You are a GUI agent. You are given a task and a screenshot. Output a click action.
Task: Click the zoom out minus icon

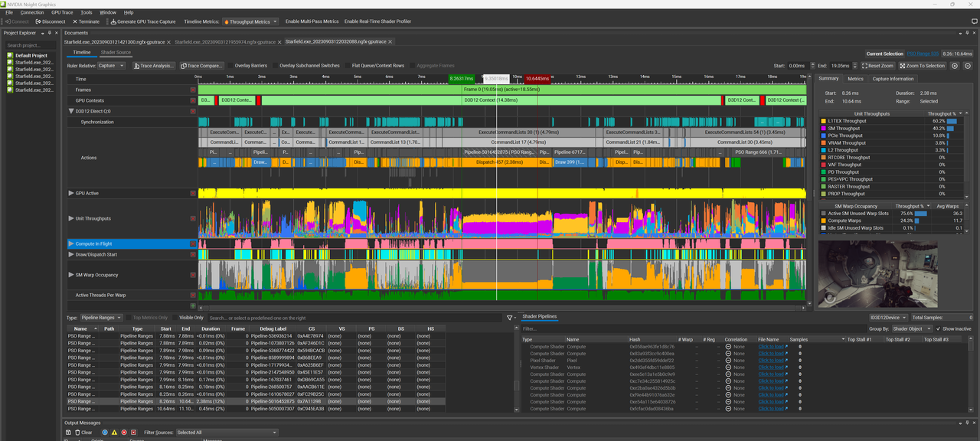967,66
